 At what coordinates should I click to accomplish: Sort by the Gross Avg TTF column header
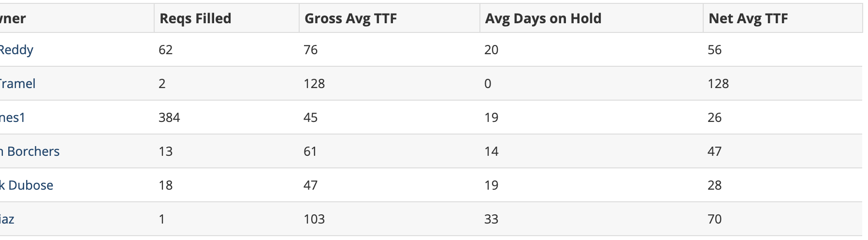pyautogui.click(x=350, y=18)
